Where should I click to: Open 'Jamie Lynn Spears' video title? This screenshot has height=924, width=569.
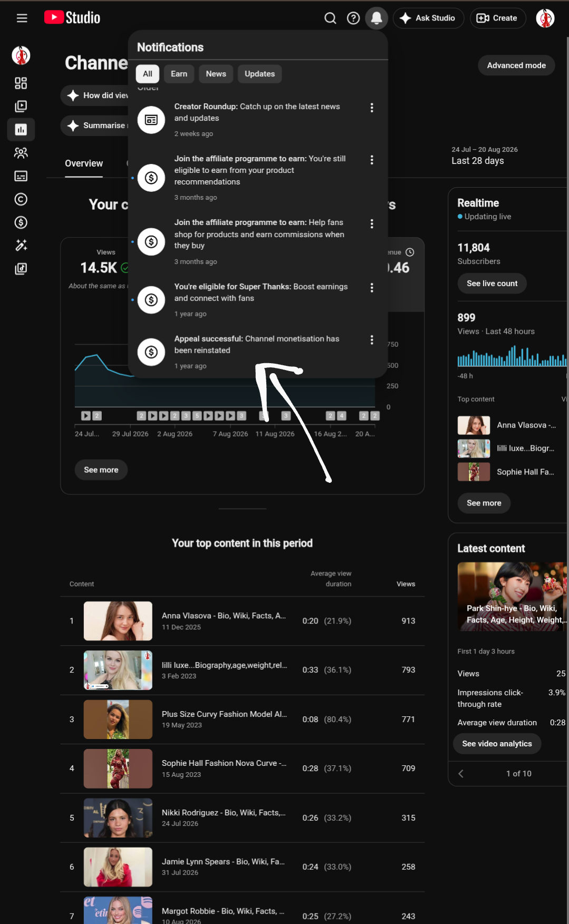point(223,862)
